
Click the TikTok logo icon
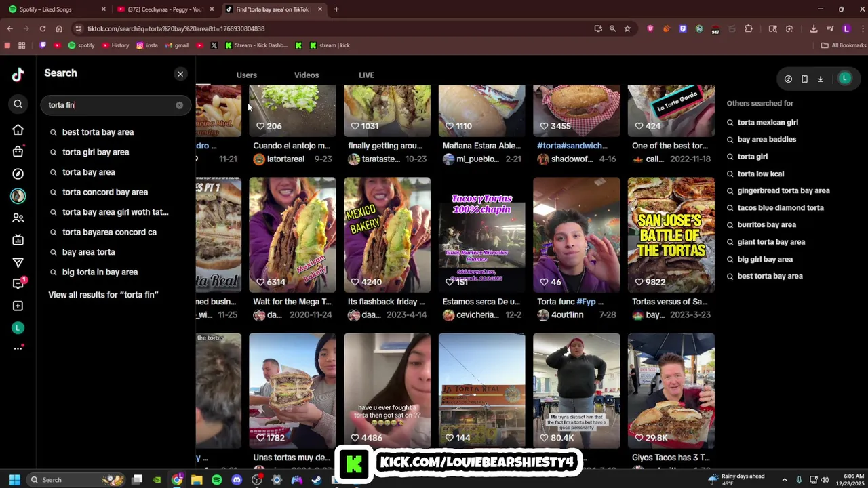coord(18,75)
